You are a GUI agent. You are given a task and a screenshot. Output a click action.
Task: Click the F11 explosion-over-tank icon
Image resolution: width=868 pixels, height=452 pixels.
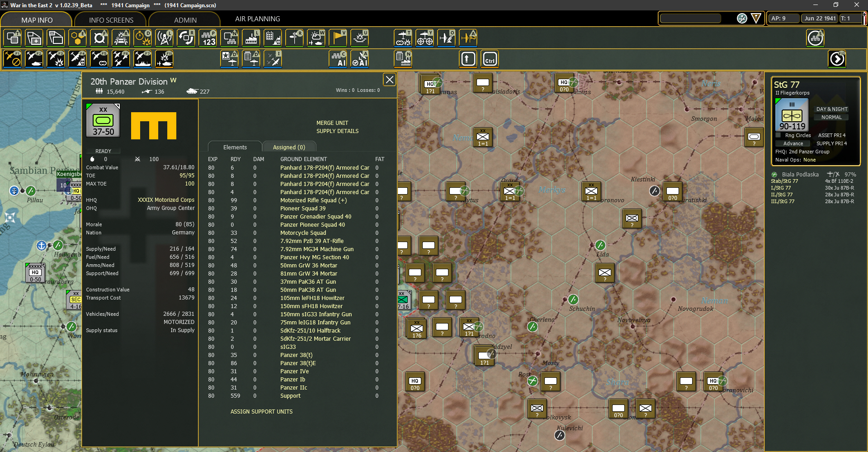[164, 59]
